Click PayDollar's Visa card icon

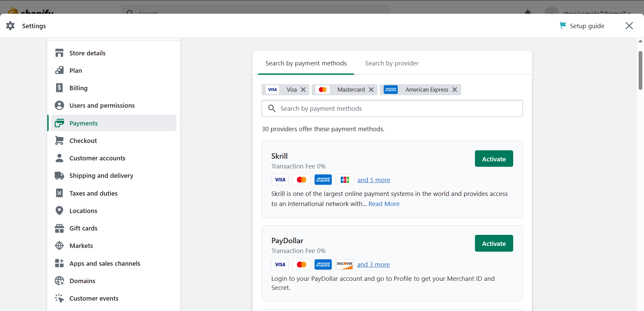pos(280,264)
